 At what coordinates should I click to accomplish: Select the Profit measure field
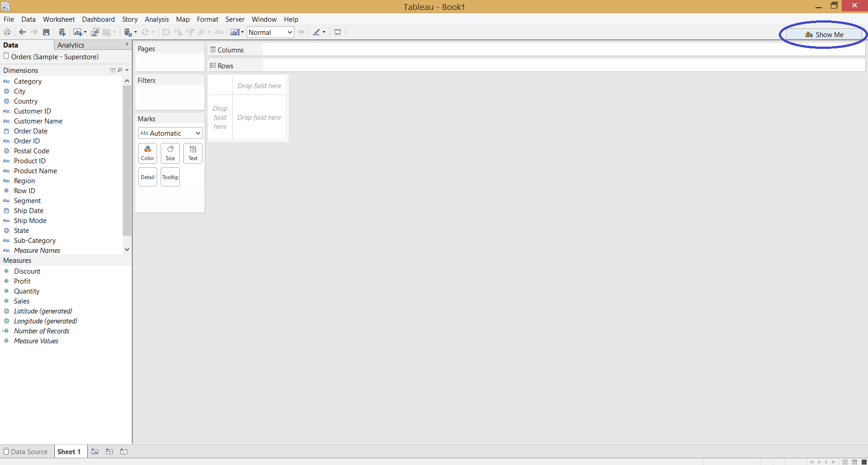click(x=22, y=281)
